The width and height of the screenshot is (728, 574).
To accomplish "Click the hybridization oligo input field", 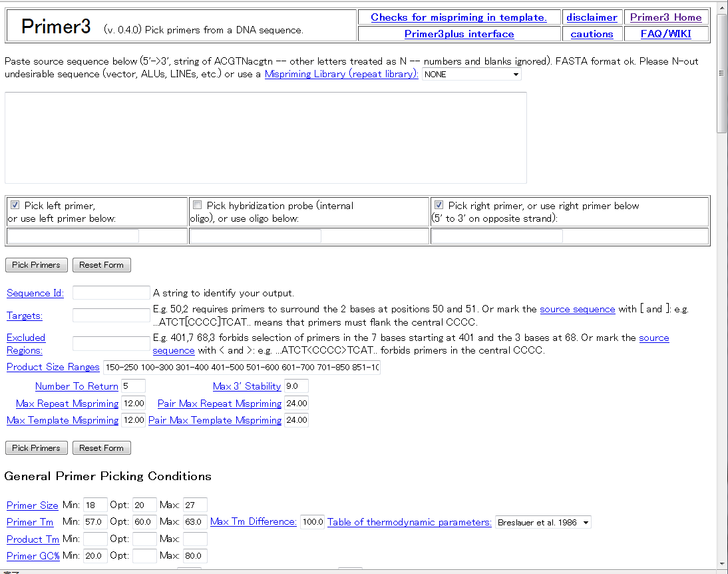I will pos(256,236).
